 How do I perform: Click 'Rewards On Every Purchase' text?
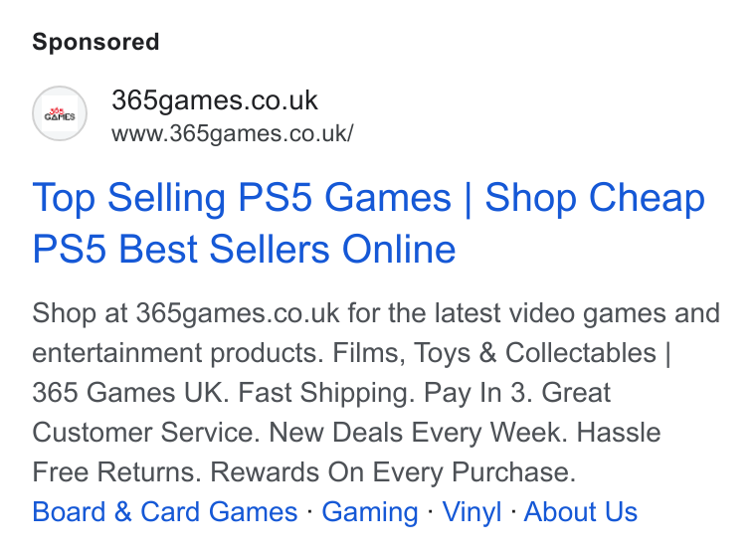393,471
